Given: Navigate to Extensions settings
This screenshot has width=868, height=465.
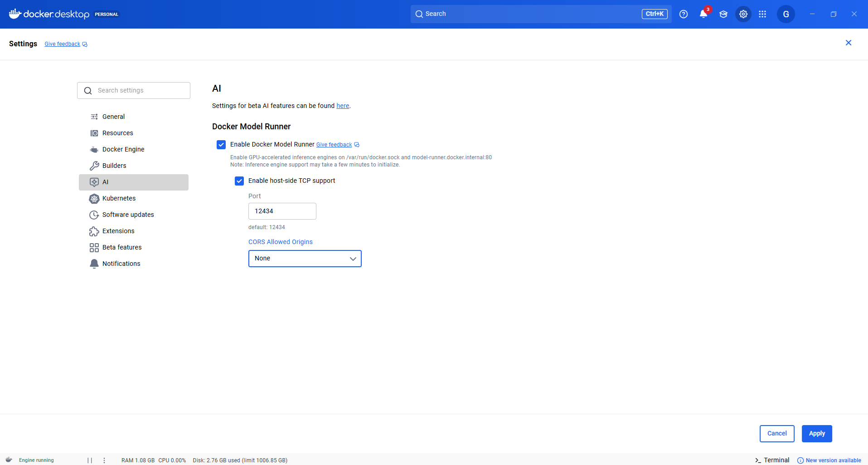Looking at the screenshot, I should [x=134, y=231].
